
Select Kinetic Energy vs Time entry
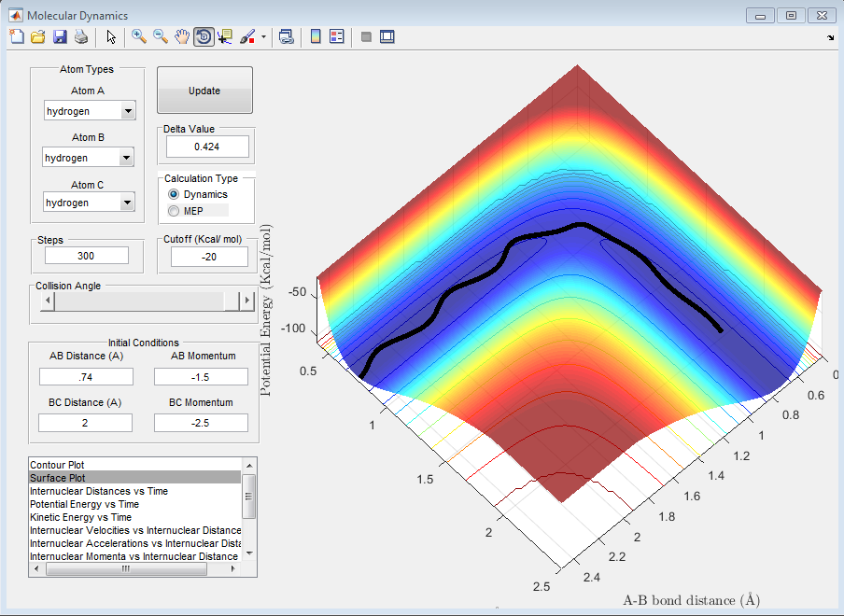81,517
